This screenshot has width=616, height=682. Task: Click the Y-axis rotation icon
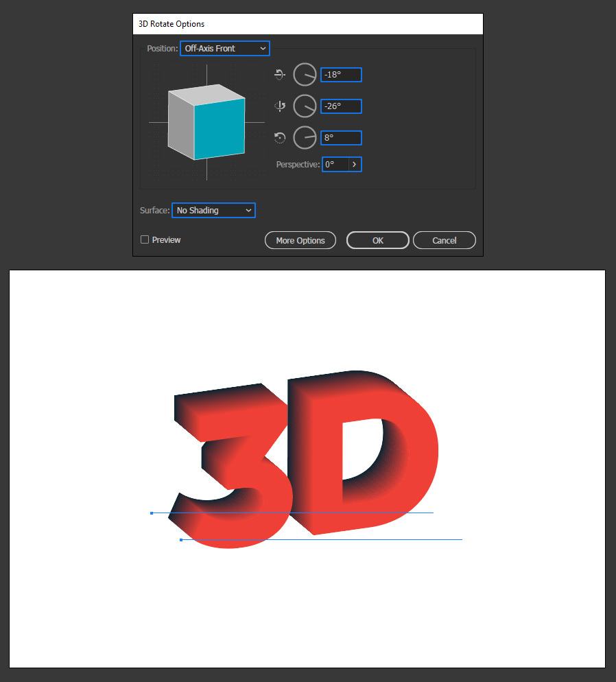pos(279,106)
